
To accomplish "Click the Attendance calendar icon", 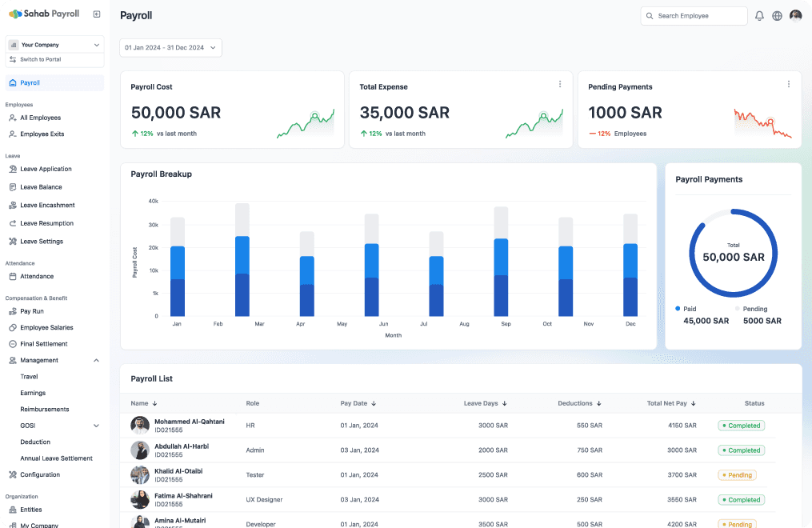I will [13, 277].
